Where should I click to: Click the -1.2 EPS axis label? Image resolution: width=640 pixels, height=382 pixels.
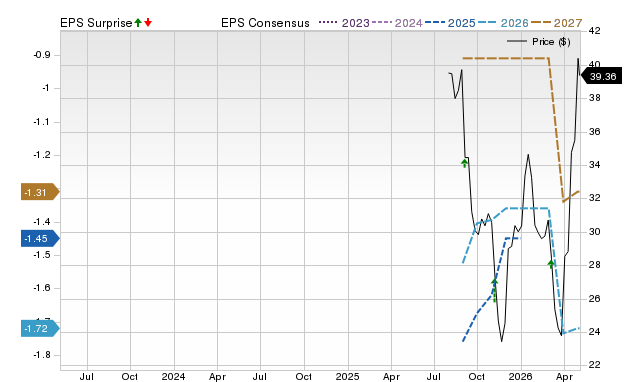point(42,155)
